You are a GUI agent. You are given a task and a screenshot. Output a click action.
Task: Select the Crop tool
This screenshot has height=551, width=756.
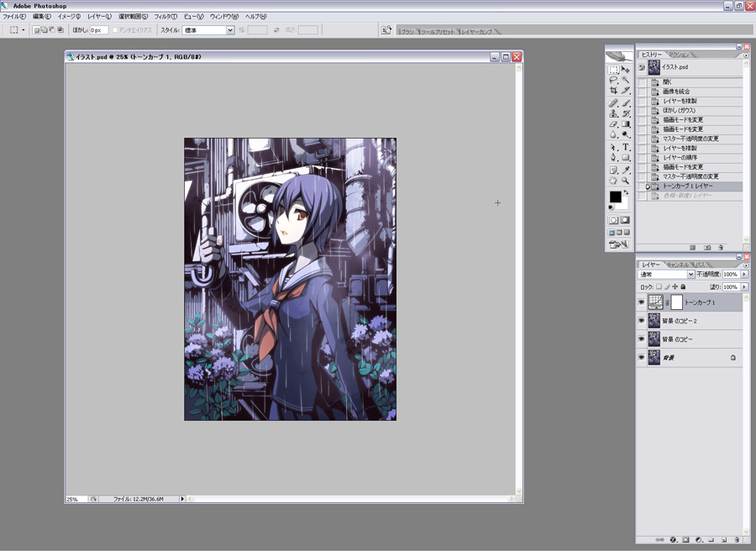pos(613,90)
